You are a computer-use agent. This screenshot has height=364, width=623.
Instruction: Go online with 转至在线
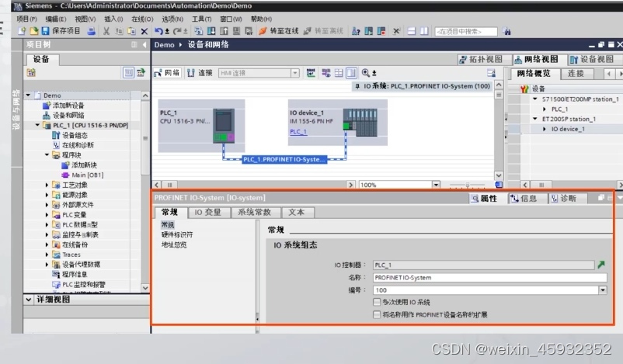coord(279,31)
